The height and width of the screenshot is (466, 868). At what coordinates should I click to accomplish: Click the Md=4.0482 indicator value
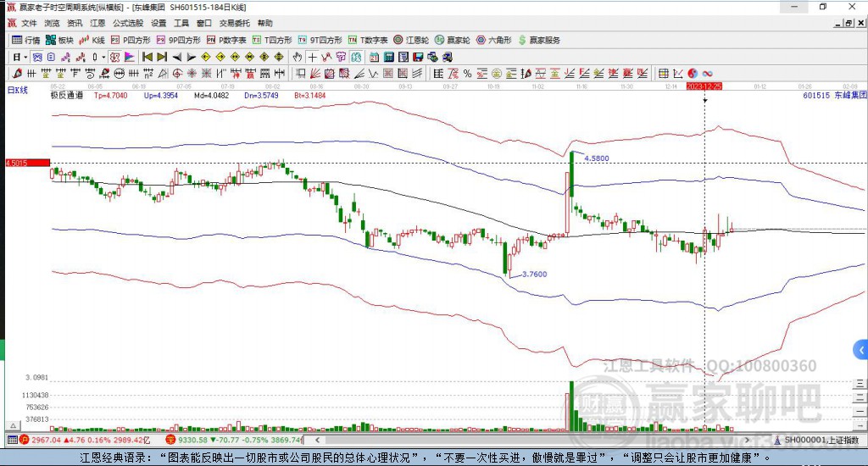pos(211,95)
